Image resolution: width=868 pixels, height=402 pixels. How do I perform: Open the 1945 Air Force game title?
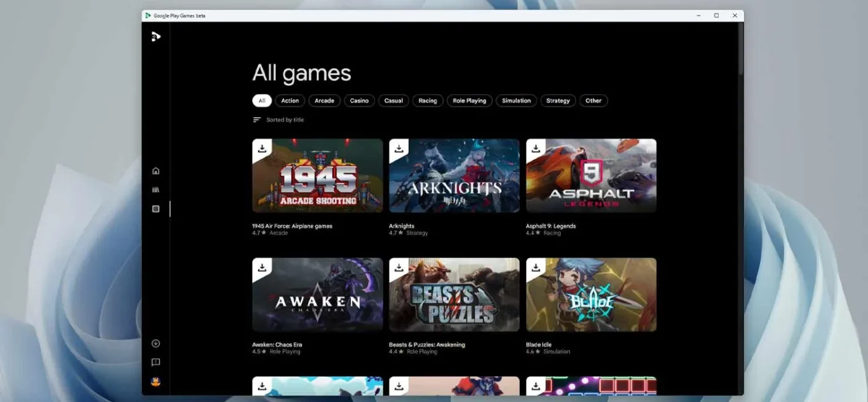pyautogui.click(x=292, y=226)
